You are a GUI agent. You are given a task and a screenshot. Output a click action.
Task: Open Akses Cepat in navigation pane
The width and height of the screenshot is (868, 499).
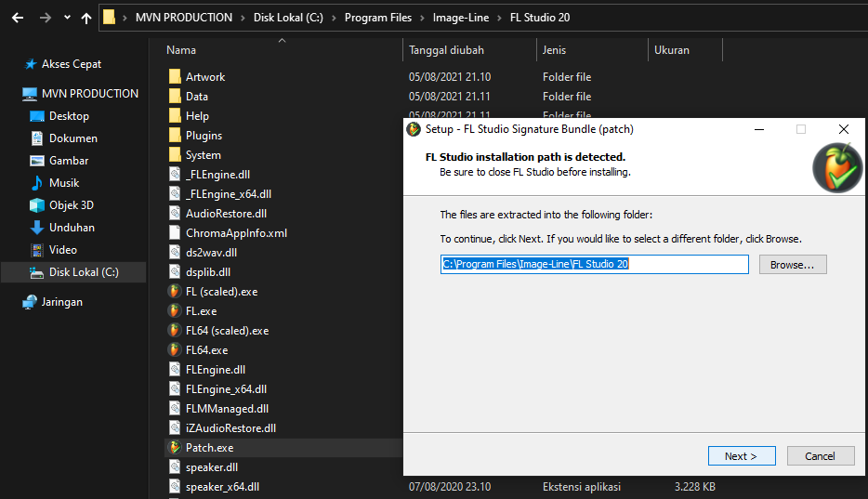click(72, 64)
